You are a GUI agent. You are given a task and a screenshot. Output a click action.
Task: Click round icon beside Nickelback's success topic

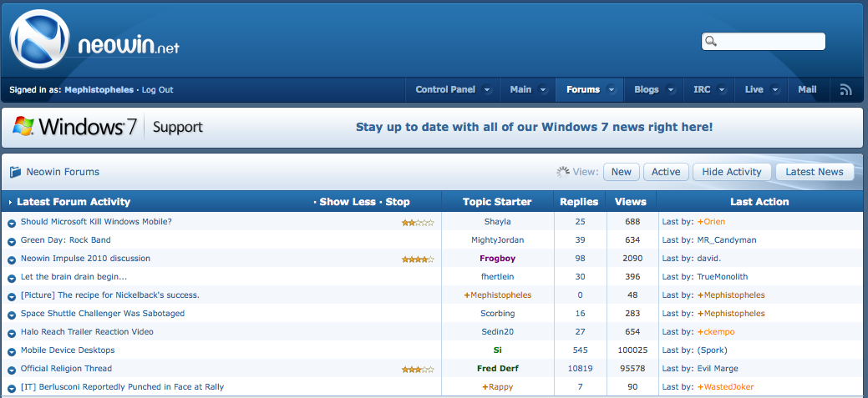tap(12, 296)
